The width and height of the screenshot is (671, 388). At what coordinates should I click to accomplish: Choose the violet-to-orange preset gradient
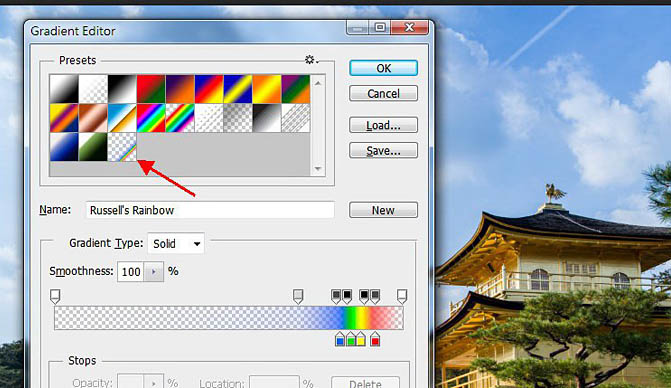[x=180, y=89]
